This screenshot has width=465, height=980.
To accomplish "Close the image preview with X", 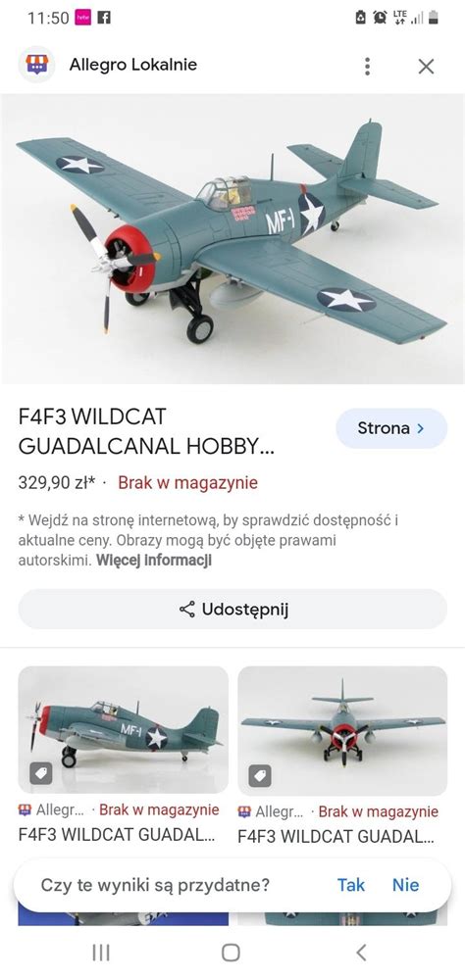I will 426,67.
